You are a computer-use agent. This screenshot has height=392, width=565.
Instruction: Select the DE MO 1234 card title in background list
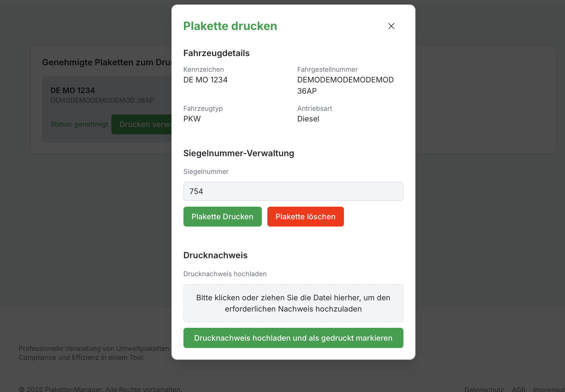(73, 90)
